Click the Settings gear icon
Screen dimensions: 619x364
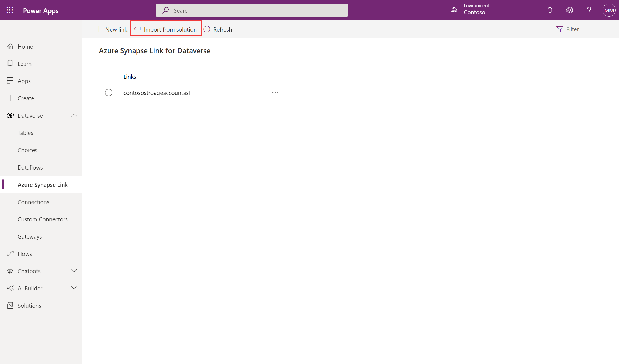[570, 10]
